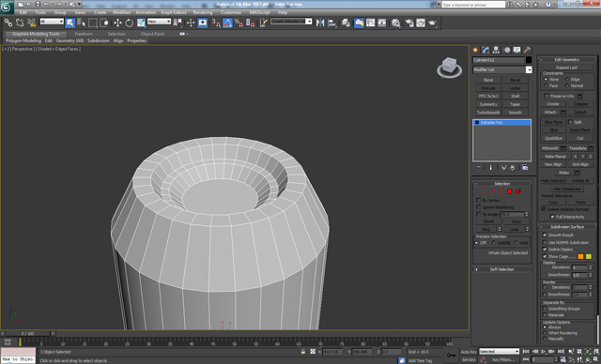The image size is (601, 364).
Task: Switch to the Create command panel
Action: point(475,50)
